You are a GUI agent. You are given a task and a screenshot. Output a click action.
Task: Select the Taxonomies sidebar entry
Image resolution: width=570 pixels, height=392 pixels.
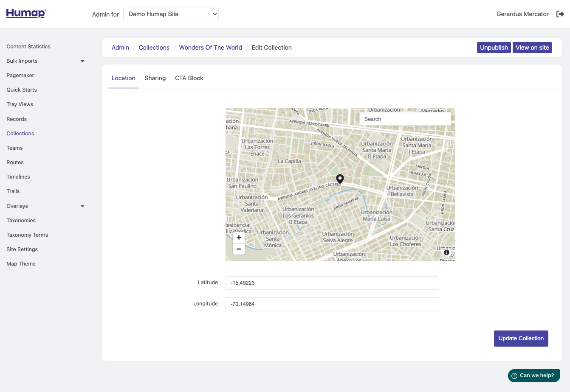tap(21, 220)
